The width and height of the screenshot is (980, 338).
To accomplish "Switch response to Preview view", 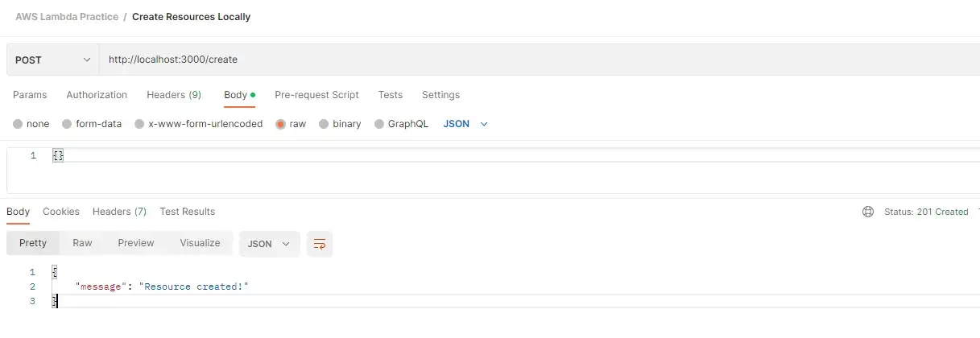I will pyautogui.click(x=136, y=243).
